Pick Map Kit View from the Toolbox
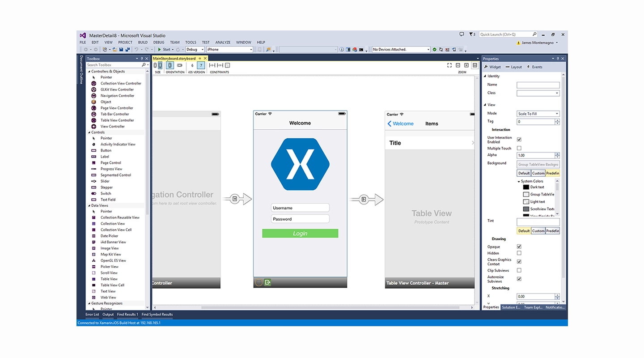The width and height of the screenshot is (644, 358). [110, 254]
